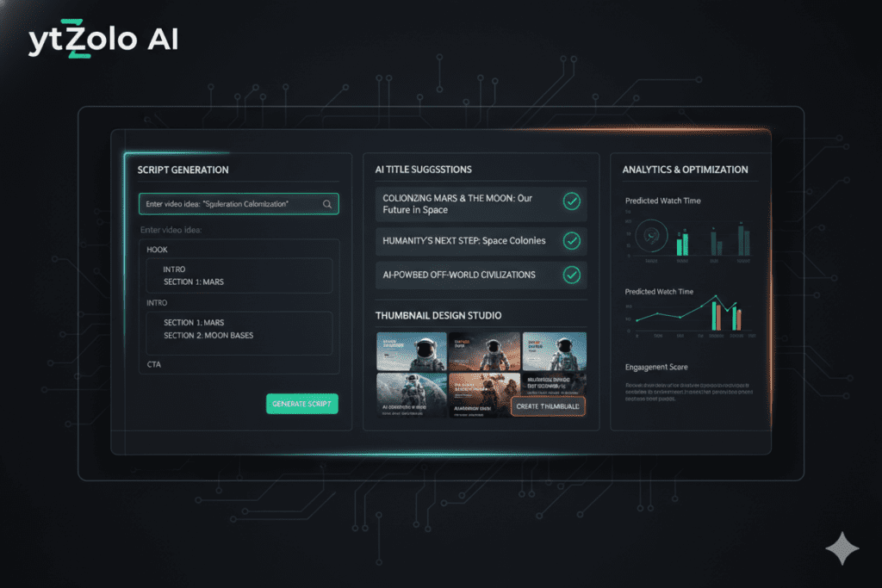The height and width of the screenshot is (588, 882).
Task: Click inside the Enter video idea input
Action: (x=228, y=204)
